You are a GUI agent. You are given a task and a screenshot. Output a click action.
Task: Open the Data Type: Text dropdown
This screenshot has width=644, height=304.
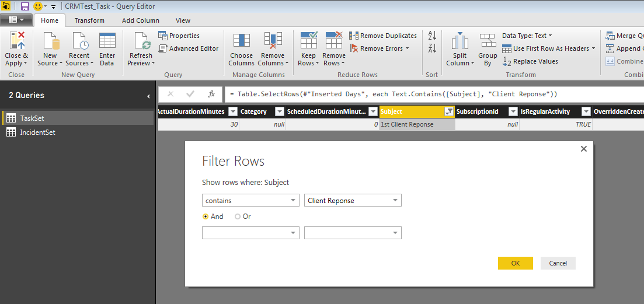coord(527,36)
